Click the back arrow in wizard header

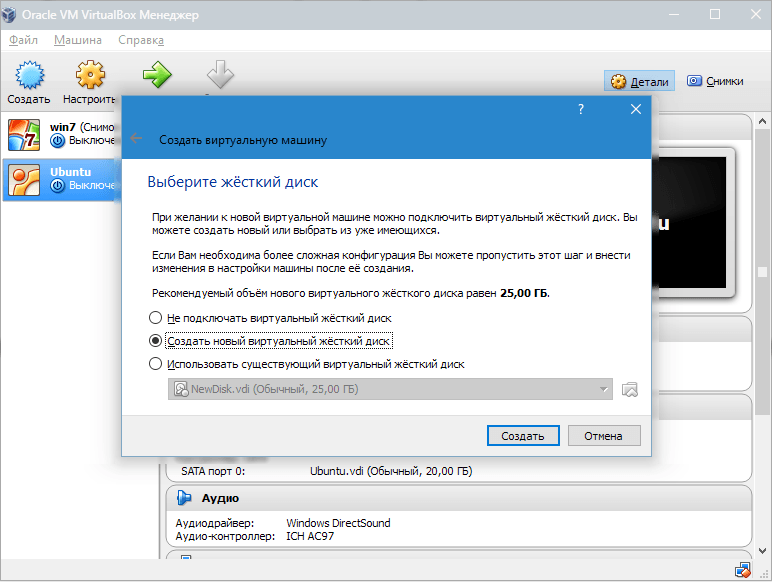(x=137, y=140)
